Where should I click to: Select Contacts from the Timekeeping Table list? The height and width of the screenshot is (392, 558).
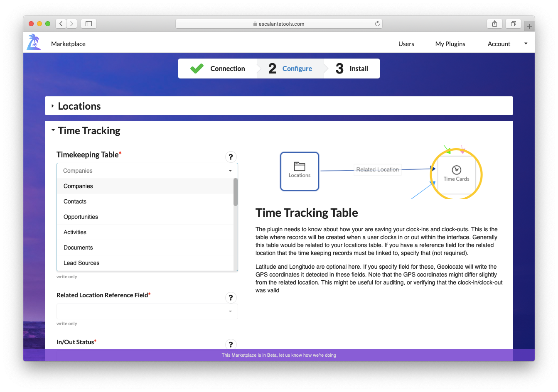[x=75, y=201]
